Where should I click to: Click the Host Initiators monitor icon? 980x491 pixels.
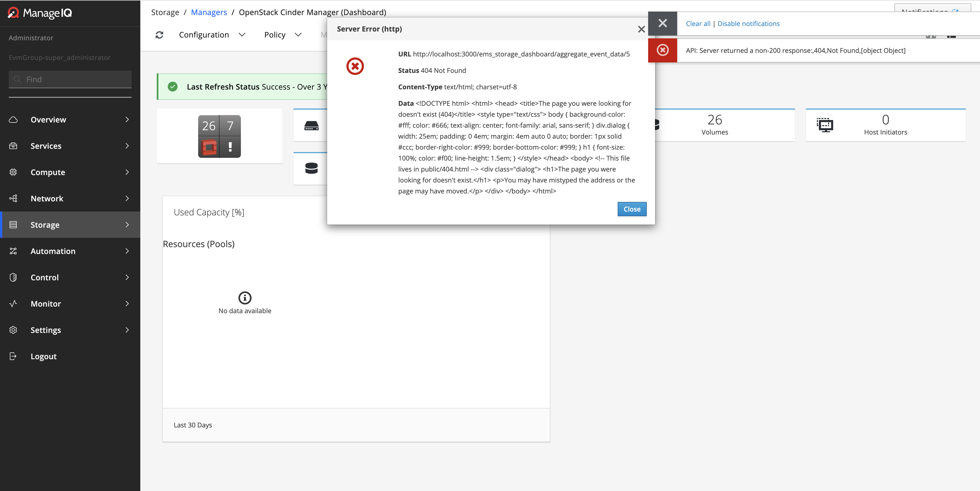point(825,125)
